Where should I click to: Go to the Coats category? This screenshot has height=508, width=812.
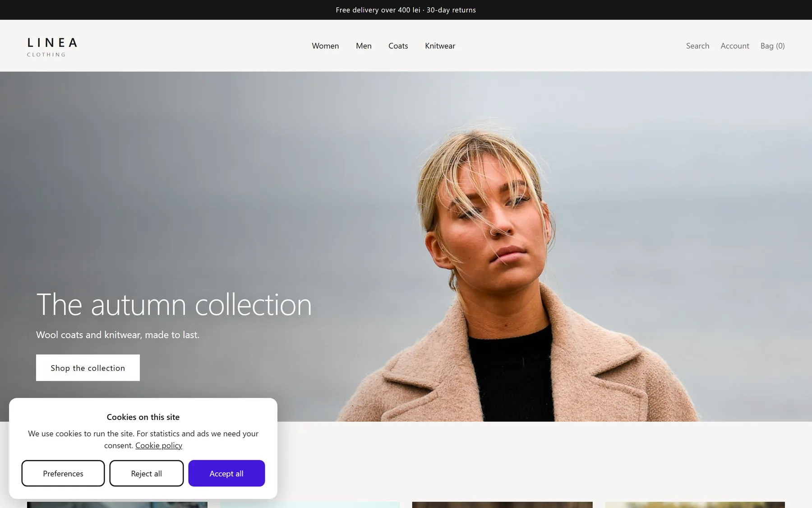pyautogui.click(x=398, y=46)
